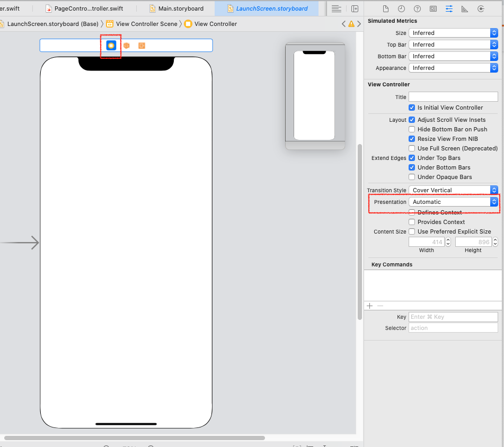Toggle Under Bottom Bars checkbox

coord(412,167)
